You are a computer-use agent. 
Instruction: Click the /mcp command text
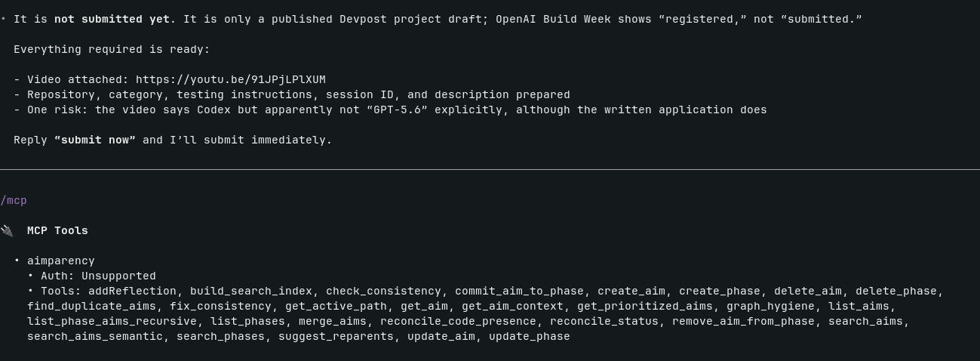pos(14,201)
